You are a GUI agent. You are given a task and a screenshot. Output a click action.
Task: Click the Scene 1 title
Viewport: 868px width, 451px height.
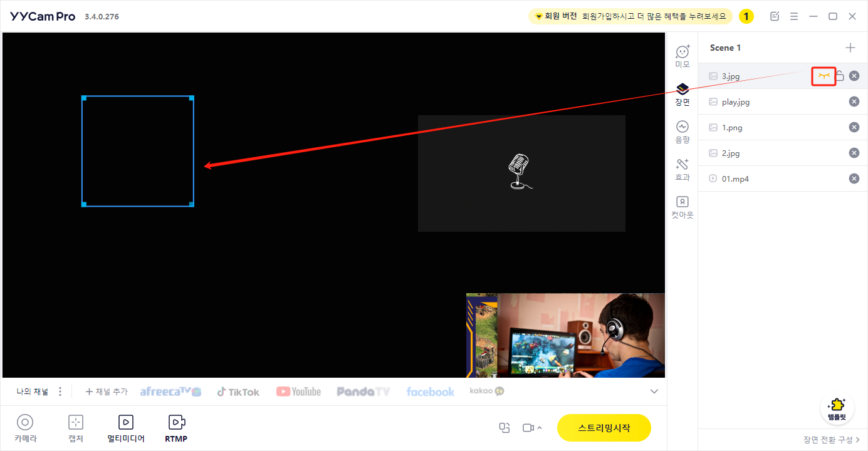click(725, 48)
